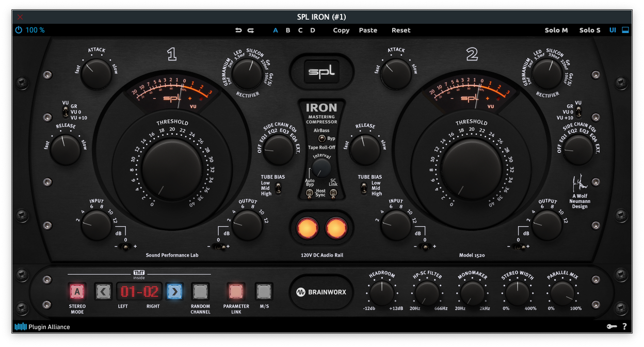The width and height of the screenshot is (644, 347).
Task: Click Copy in the toolbar
Action: click(x=341, y=30)
